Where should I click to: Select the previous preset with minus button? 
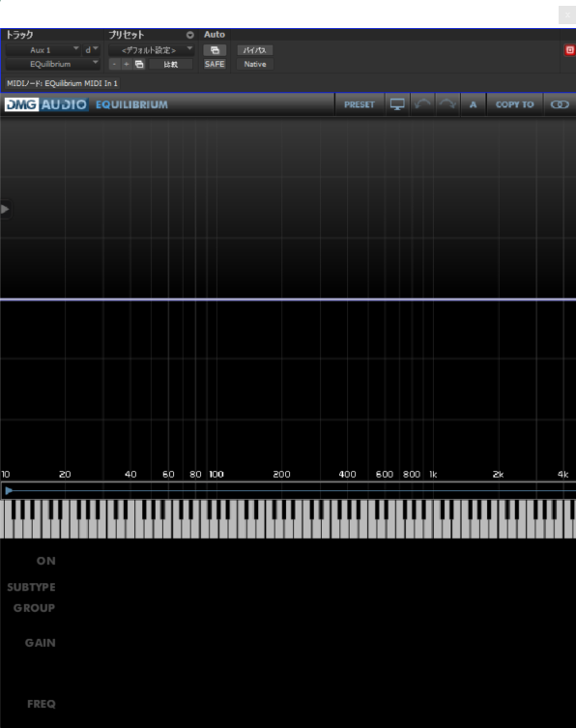(114, 64)
